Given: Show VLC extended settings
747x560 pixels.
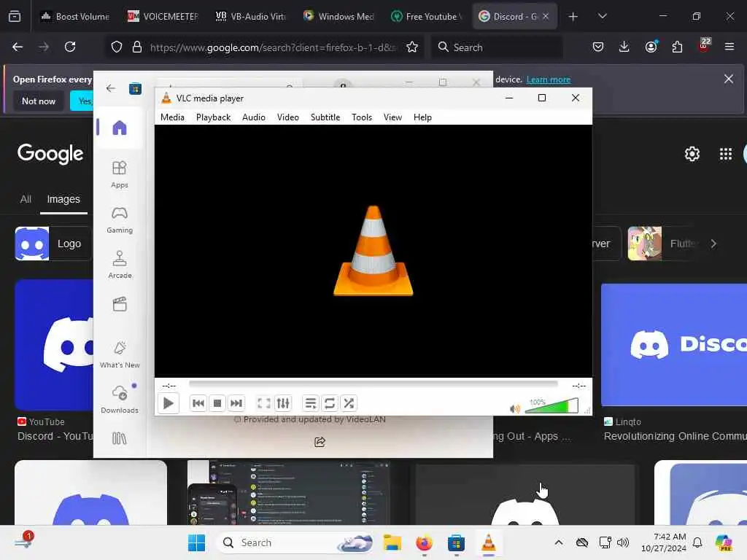Looking at the screenshot, I should (x=283, y=403).
